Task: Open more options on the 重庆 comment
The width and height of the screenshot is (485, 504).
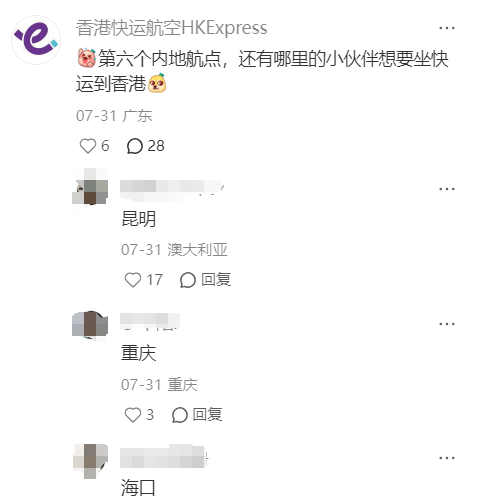Action: click(x=447, y=324)
